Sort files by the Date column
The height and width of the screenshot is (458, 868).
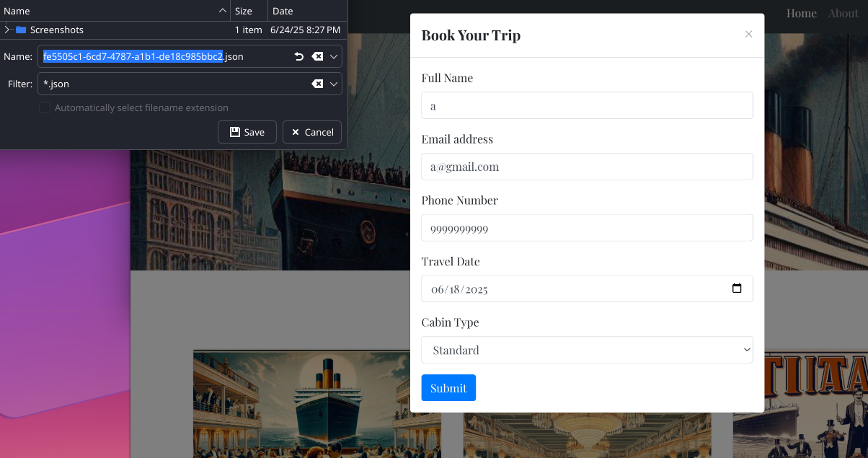(x=308, y=11)
